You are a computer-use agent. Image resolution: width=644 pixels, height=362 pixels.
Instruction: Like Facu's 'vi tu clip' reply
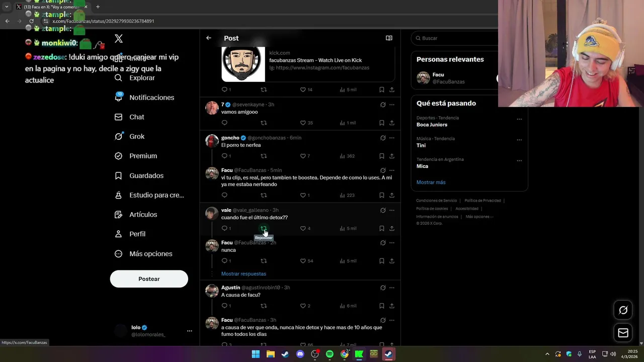coord(303,195)
